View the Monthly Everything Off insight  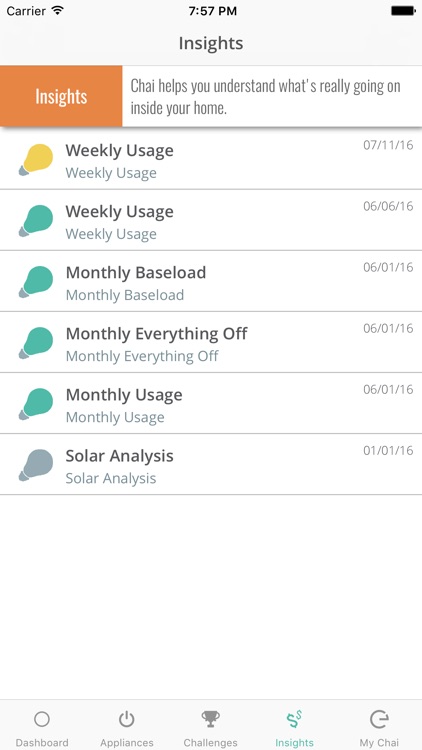point(211,342)
